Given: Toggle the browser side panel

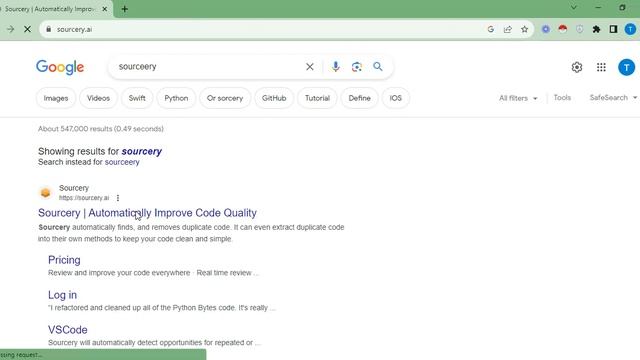Looking at the screenshot, I should [x=613, y=29].
